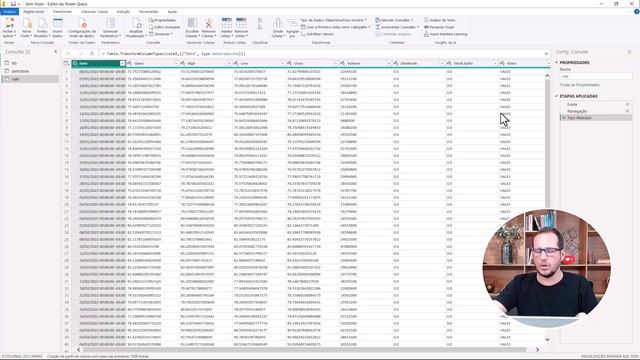Collapse the Propriedades section
This screenshot has height=360, width=640.
557,62
